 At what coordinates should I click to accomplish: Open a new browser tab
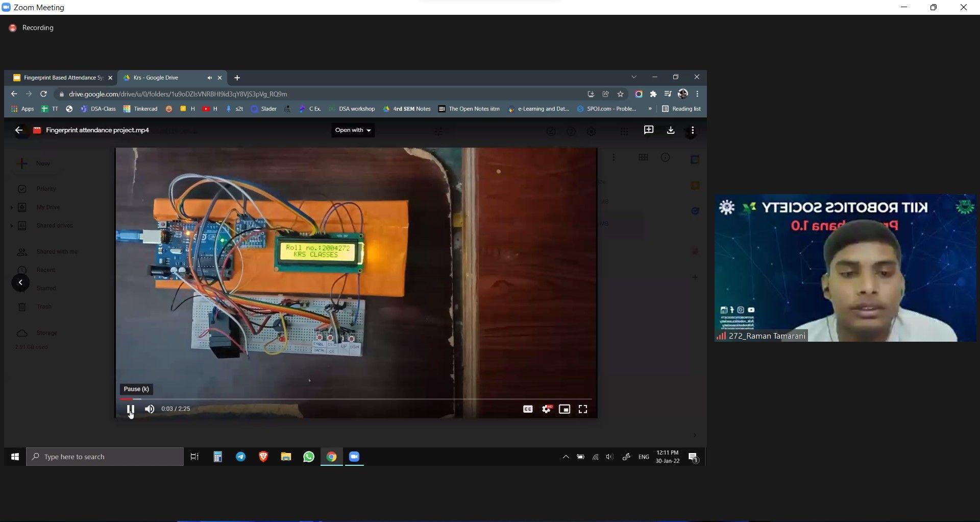(x=237, y=78)
